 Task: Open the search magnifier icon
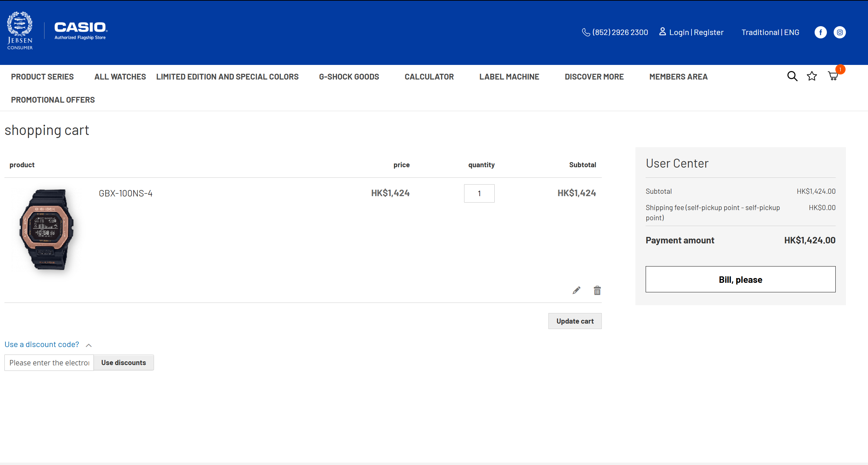click(x=792, y=76)
